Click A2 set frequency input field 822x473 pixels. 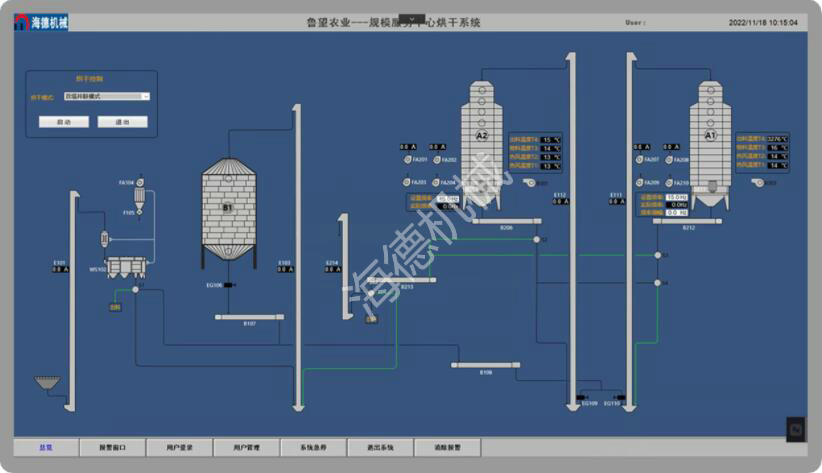[448, 199]
